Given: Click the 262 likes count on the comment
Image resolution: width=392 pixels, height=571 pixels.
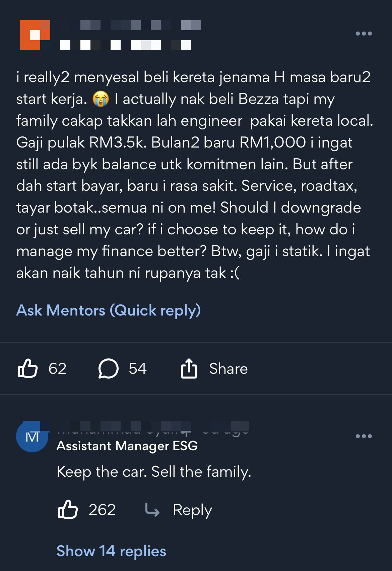Looking at the screenshot, I should [102, 510].
